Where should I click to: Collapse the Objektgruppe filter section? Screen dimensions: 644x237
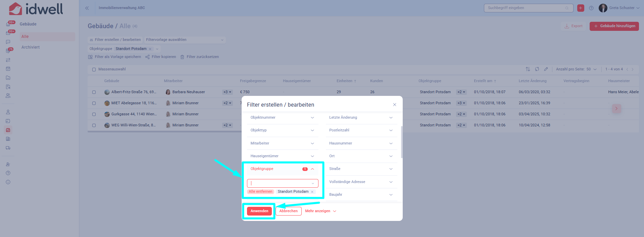[x=312, y=169]
